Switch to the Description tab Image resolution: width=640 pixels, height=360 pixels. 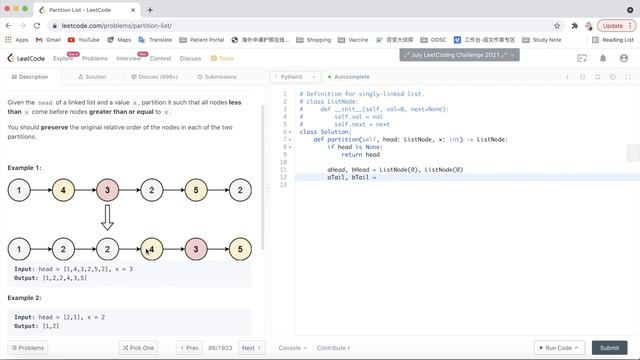coord(30,77)
